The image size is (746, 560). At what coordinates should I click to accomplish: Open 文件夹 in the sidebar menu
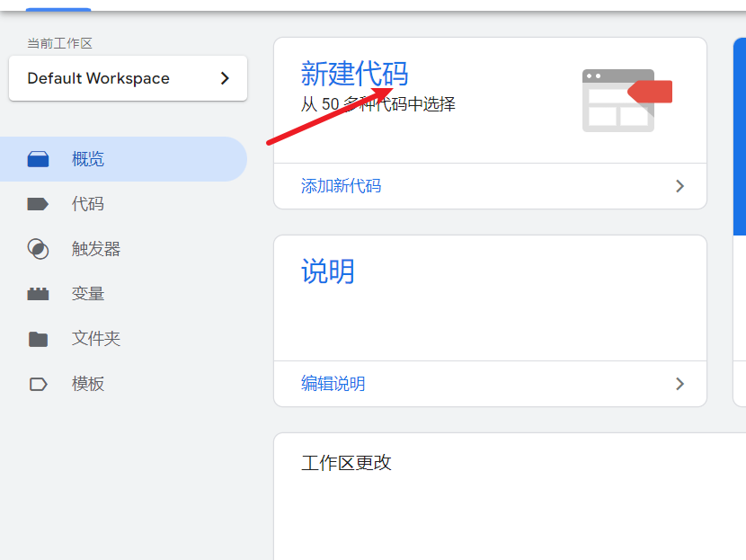click(123, 339)
